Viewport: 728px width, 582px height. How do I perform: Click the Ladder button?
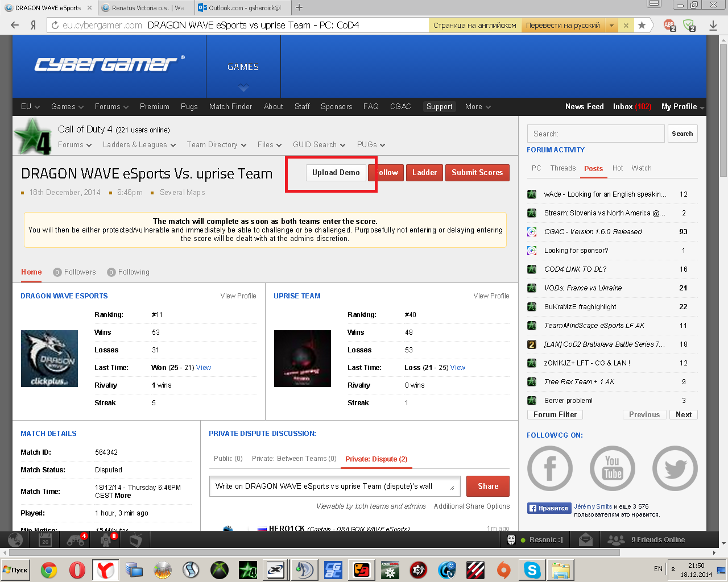coord(425,172)
